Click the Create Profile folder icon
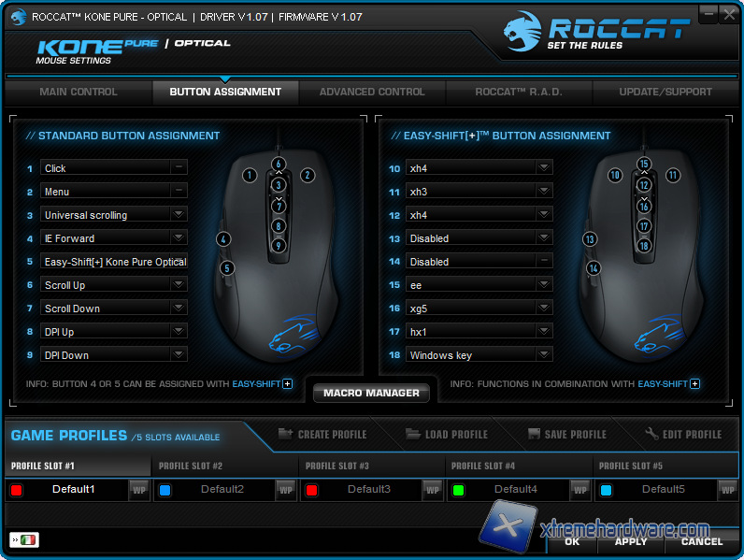This screenshot has height=560, width=744. click(286, 434)
